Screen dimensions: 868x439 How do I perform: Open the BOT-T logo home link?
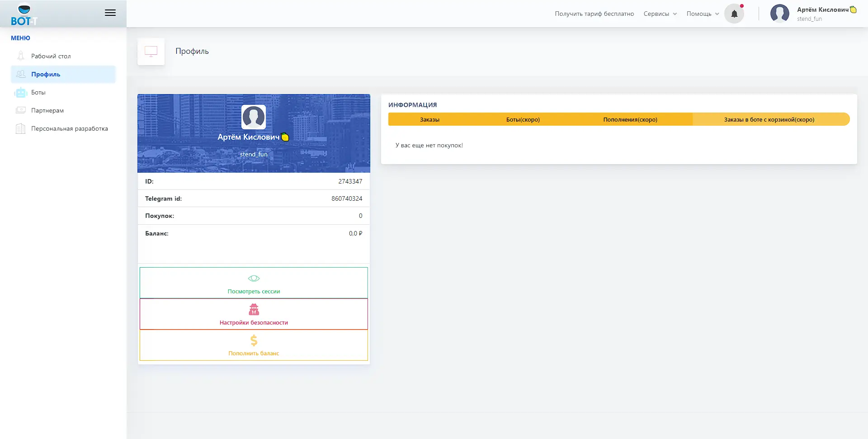pos(24,14)
